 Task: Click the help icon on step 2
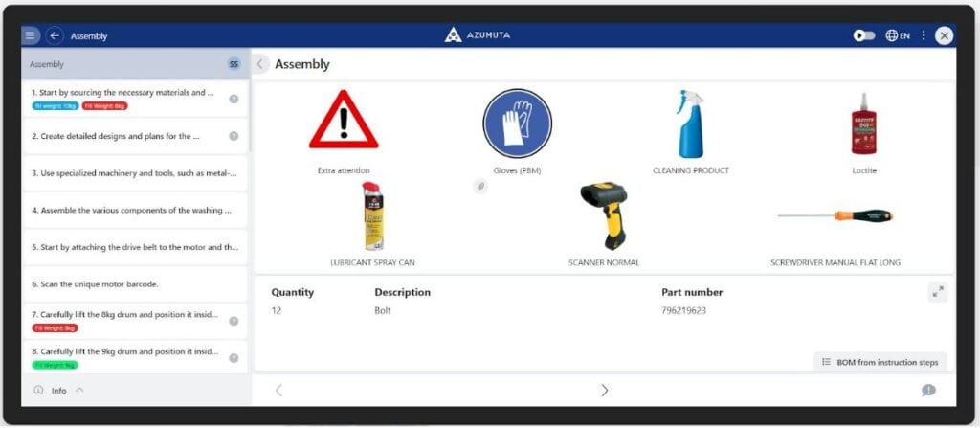pos(234,136)
